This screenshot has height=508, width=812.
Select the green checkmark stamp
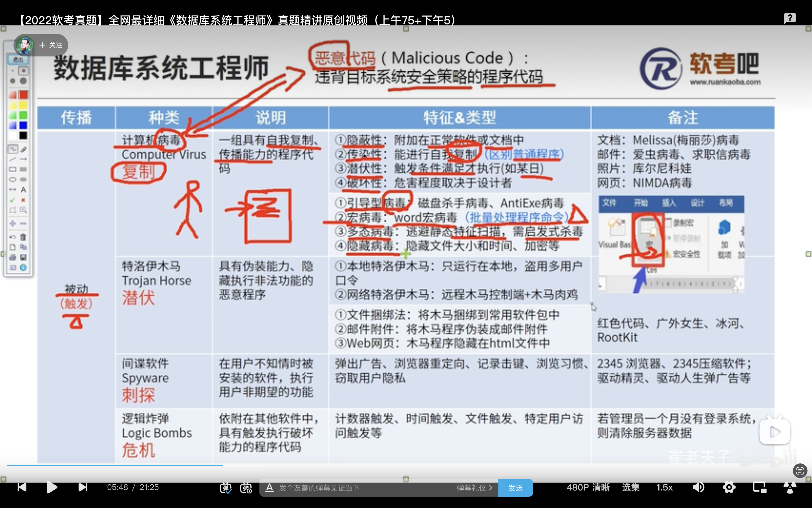(13, 200)
